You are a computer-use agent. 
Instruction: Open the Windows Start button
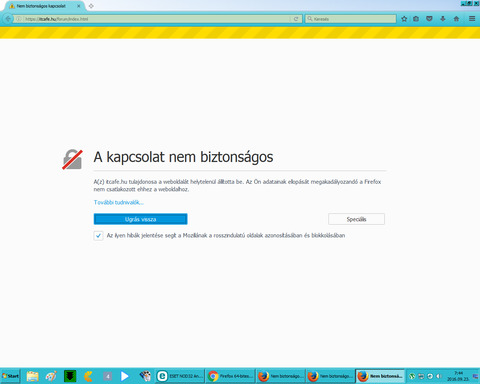point(10,376)
